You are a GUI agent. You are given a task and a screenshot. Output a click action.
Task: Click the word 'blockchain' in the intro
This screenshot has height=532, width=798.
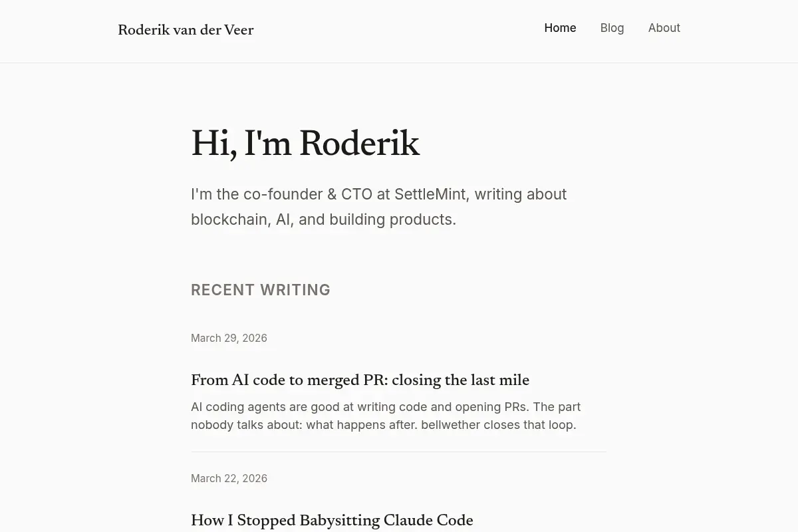click(x=229, y=219)
